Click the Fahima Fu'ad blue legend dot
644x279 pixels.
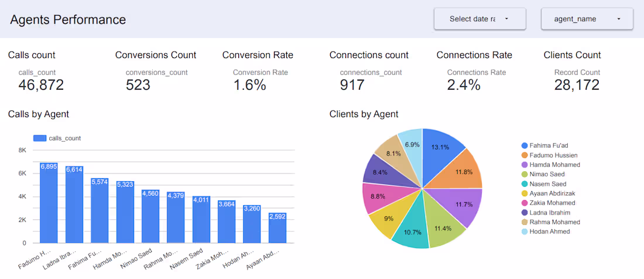pos(525,145)
